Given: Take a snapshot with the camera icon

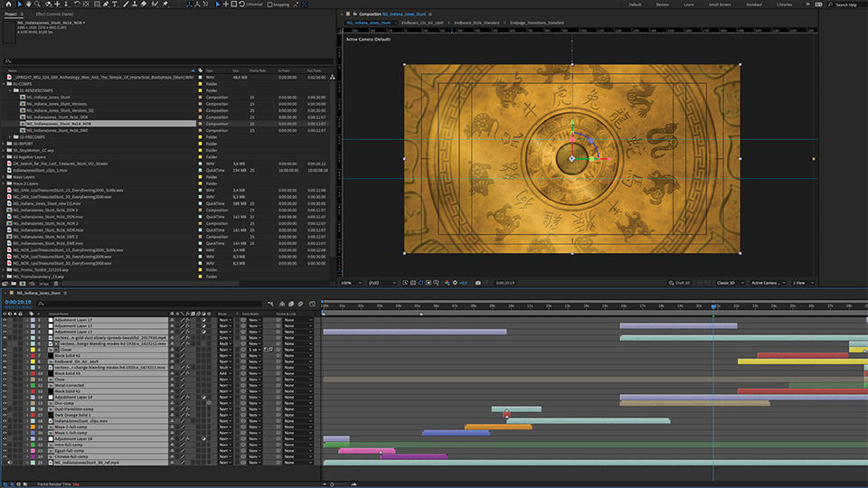Looking at the screenshot, I should 478,283.
